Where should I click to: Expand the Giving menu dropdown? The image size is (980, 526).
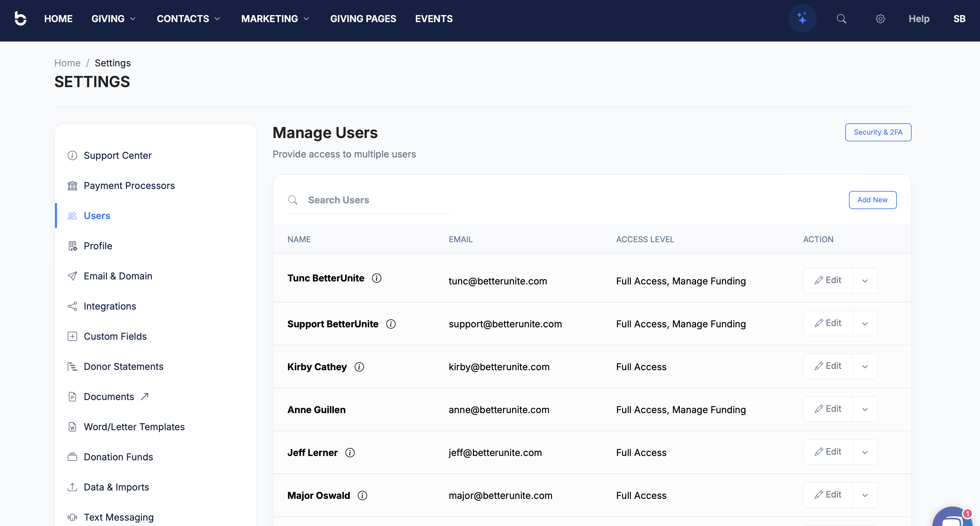pos(113,19)
